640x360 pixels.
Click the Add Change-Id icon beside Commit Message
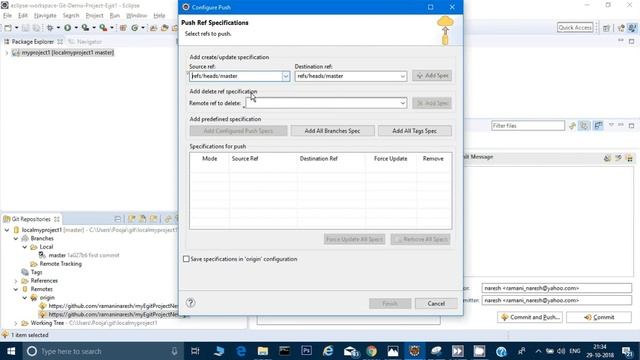[630, 158]
